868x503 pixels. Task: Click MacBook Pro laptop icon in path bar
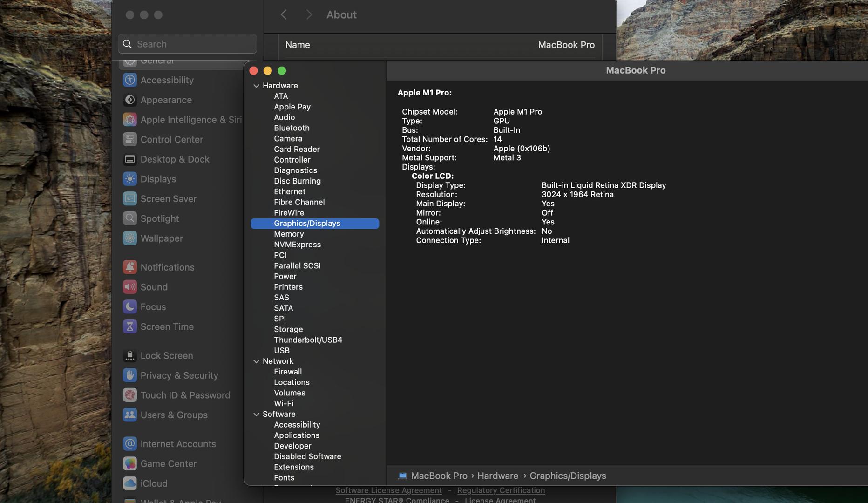pyautogui.click(x=402, y=476)
